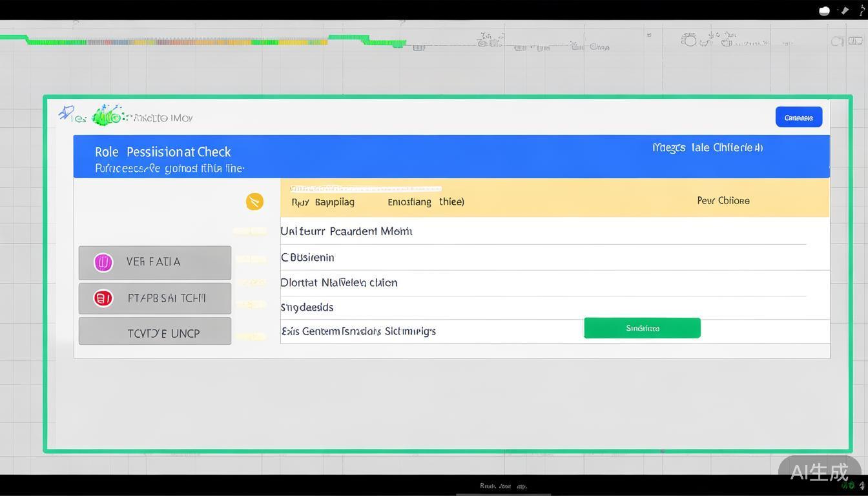The width and height of the screenshot is (868, 496).
Task: Click the 'Peur Cbliore' yellow column header
Action: (723, 201)
